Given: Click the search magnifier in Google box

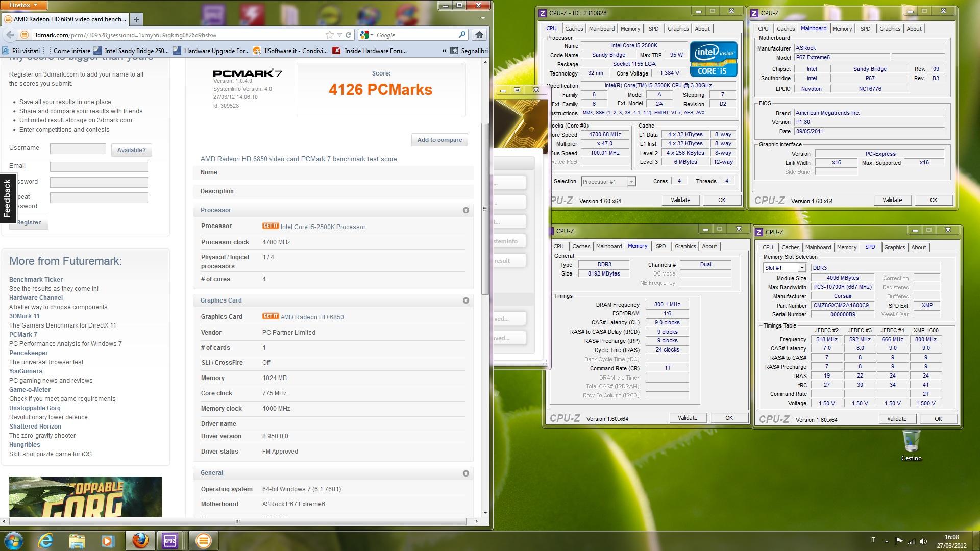Looking at the screenshot, I should pos(462,35).
